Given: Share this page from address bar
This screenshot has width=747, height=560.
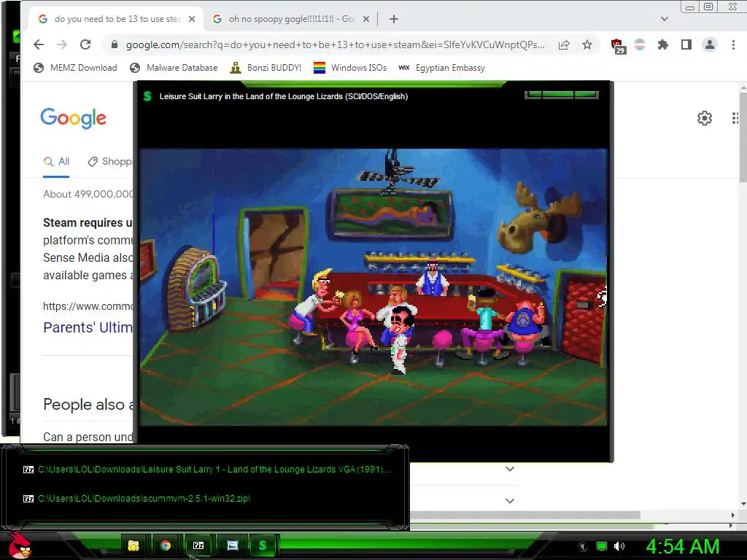Looking at the screenshot, I should (x=564, y=44).
